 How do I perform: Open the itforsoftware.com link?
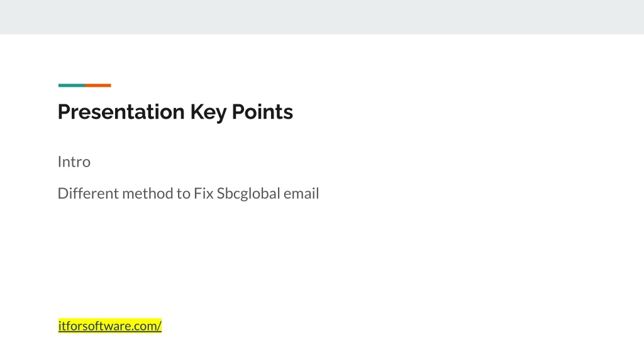tap(109, 326)
